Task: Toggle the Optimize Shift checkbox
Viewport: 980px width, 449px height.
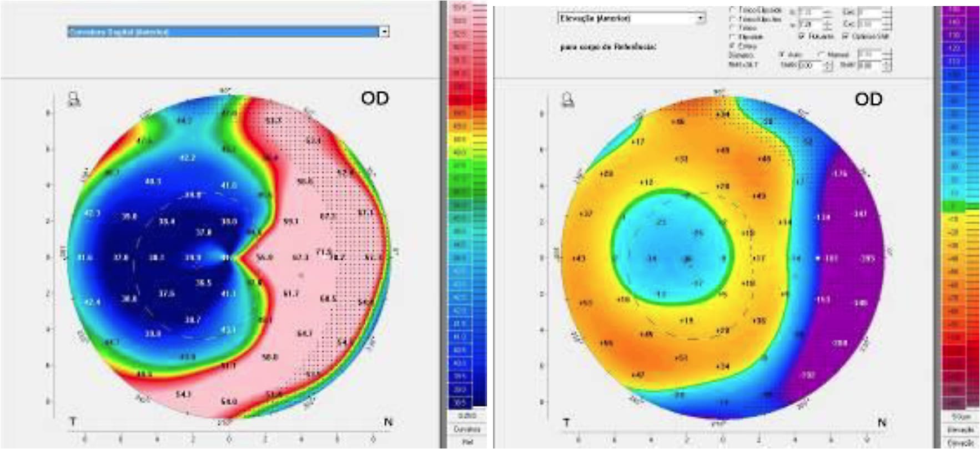Action: coord(846,36)
